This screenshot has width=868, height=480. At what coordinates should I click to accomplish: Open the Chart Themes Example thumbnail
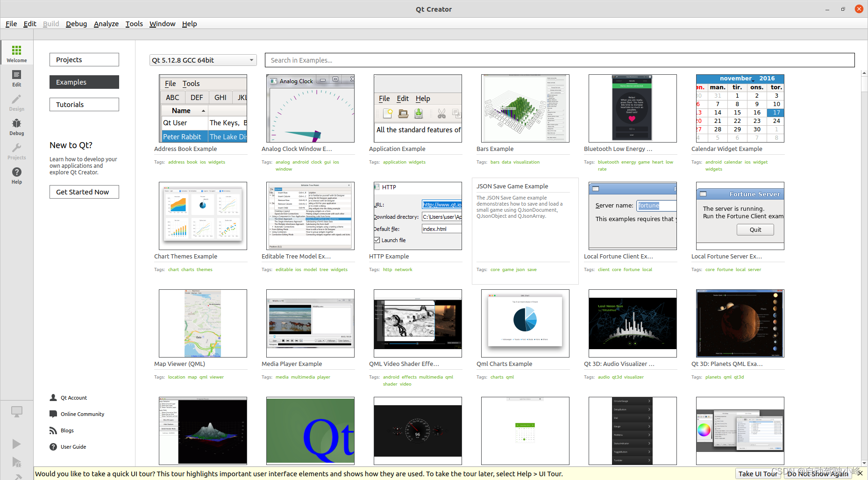click(x=203, y=216)
